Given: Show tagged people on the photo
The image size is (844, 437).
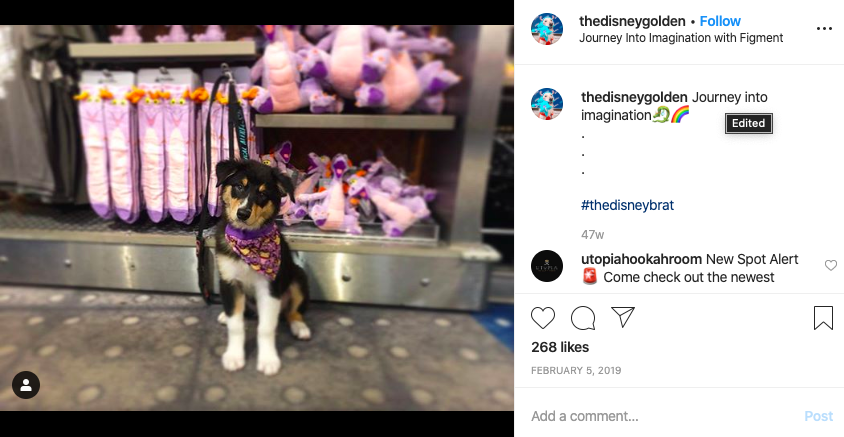Looking at the screenshot, I should coord(26,385).
